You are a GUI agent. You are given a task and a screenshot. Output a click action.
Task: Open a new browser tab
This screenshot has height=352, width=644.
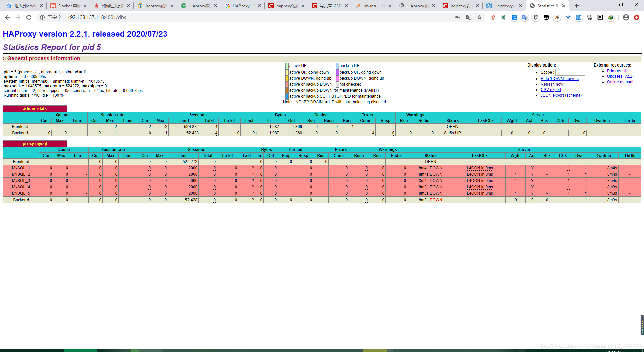(577, 6)
